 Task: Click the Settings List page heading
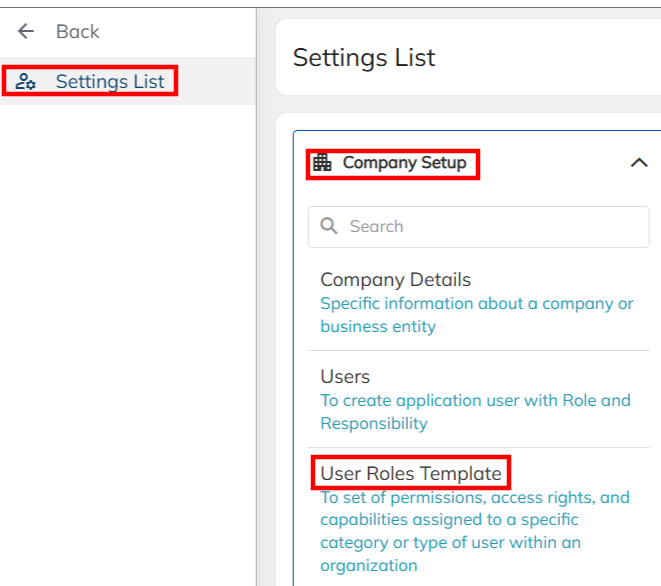click(364, 58)
